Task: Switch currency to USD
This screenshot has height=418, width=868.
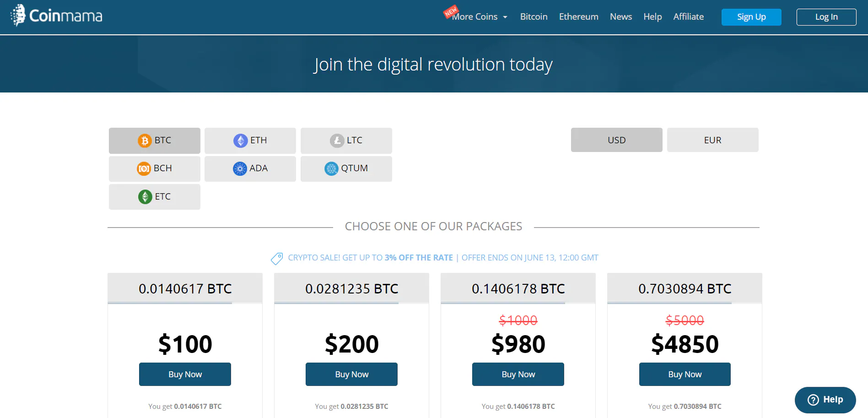Action: tap(616, 140)
